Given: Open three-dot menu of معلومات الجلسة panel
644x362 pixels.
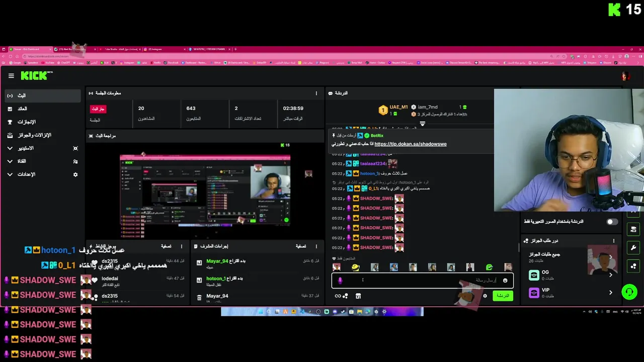Looking at the screenshot, I should click(316, 93).
